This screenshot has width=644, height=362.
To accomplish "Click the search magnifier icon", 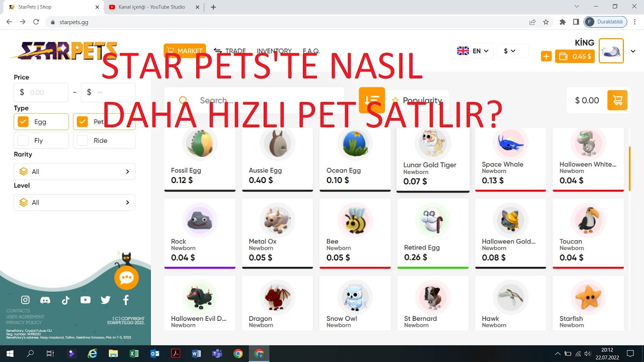I will coord(183,101).
